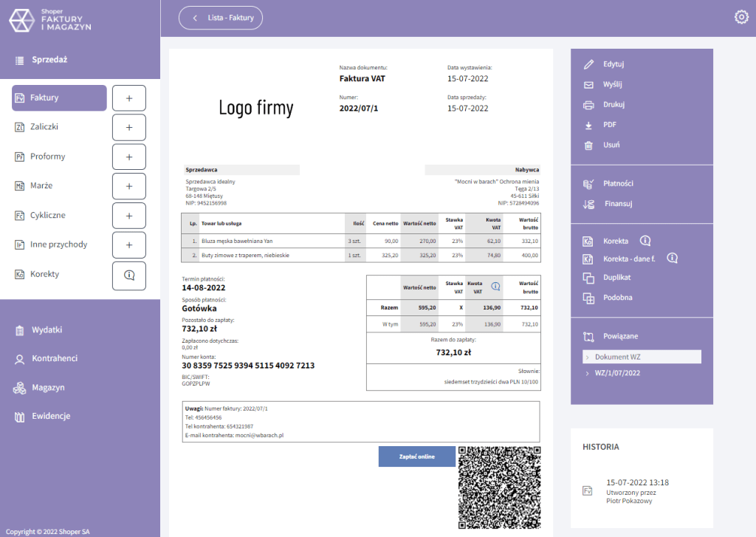The width and height of the screenshot is (756, 537).
Task: Open Płatności for this invoice
Action: point(617,183)
